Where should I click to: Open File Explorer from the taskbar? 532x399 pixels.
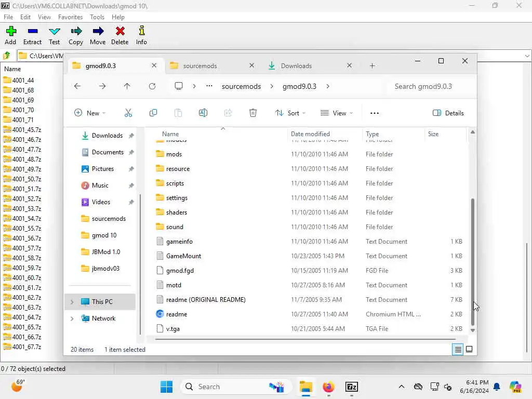(x=305, y=387)
